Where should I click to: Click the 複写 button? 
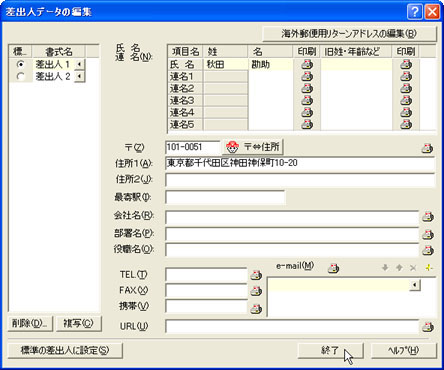pos(78,324)
